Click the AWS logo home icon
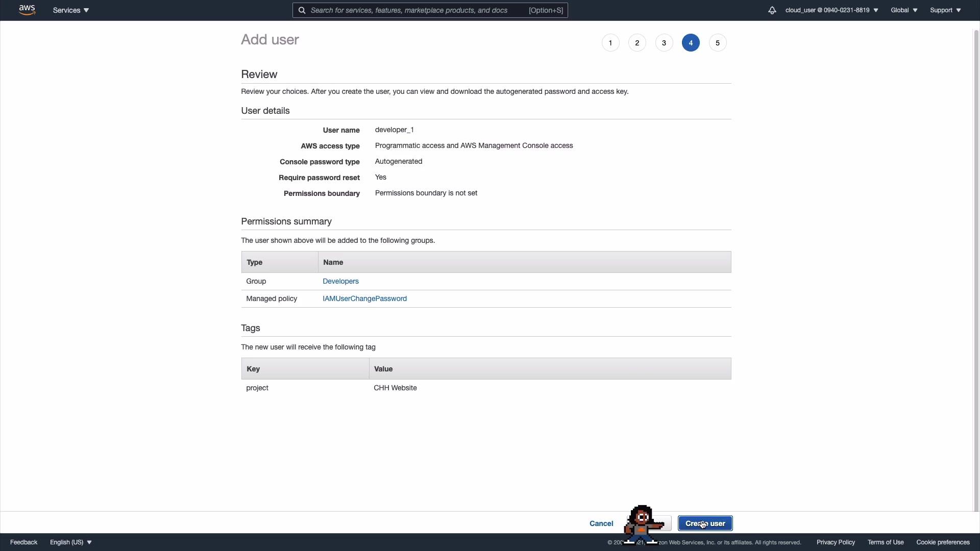The image size is (980, 551). tap(27, 10)
